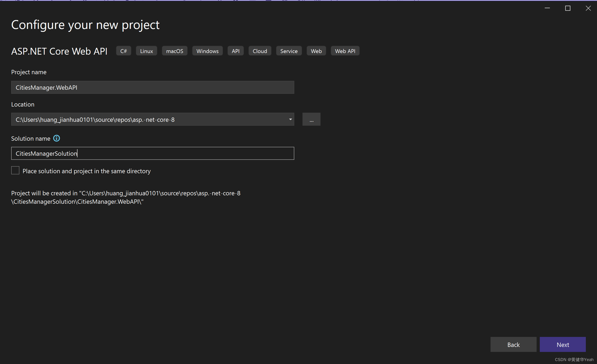597x364 pixels.
Task: Click the Next button
Action: click(x=563, y=344)
